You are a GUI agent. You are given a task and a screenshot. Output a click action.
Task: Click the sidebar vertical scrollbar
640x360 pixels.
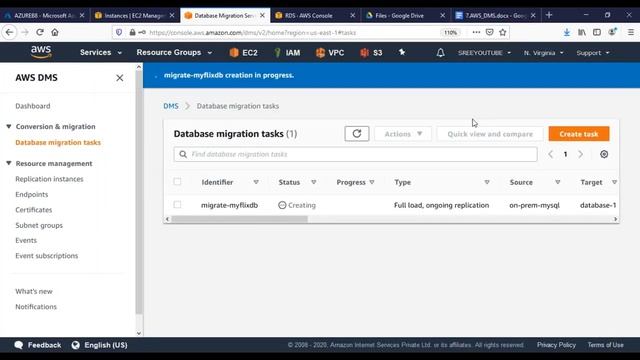[x=139, y=192]
